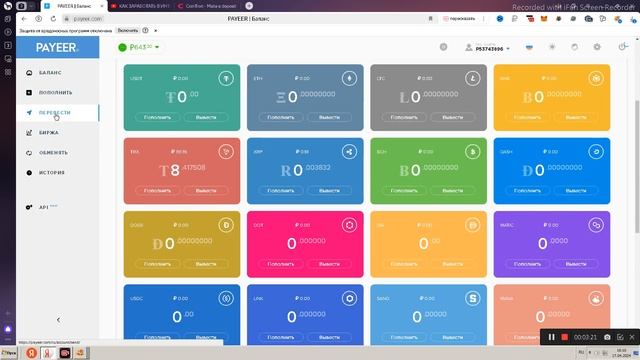Click the Tether icon on USDT card
Image resolution: width=640 pixels, height=360 pixels.
(226, 78)
